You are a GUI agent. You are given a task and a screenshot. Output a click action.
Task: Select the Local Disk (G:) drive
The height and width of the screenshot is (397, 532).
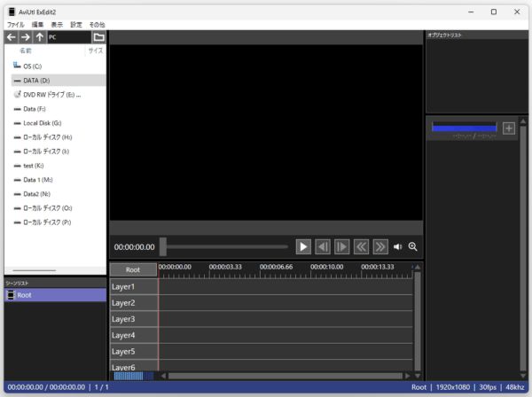point(59,123)
